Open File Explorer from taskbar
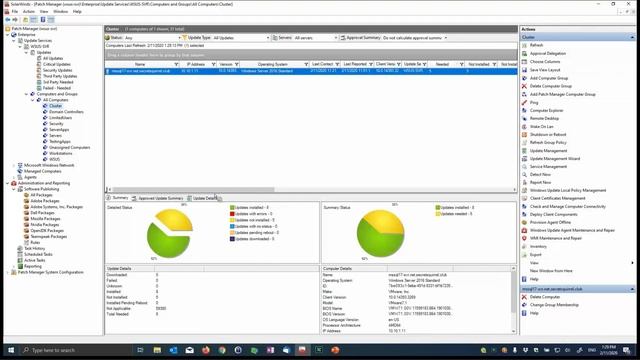The width and height of the screenshot is (640, 360). (157, 350)
